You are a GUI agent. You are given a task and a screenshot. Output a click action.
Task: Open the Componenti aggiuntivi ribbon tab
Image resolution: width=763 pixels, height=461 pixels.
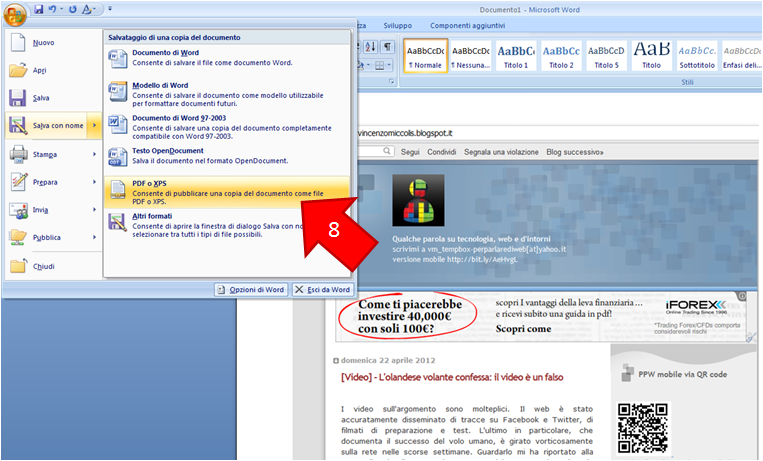click(x=468, y=25)
